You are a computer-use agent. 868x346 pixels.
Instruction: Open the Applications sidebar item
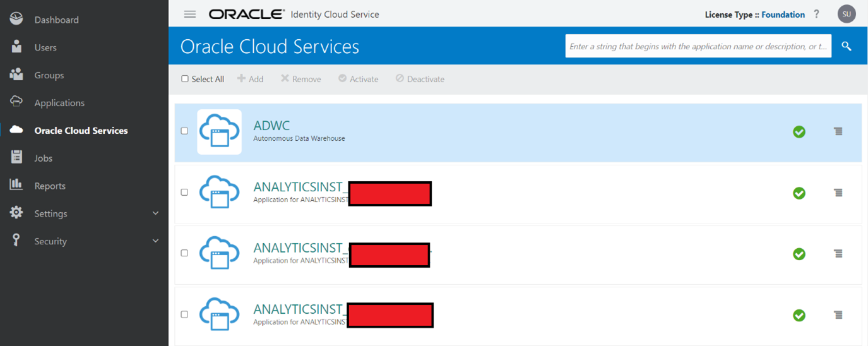click(x=59, y=103)
